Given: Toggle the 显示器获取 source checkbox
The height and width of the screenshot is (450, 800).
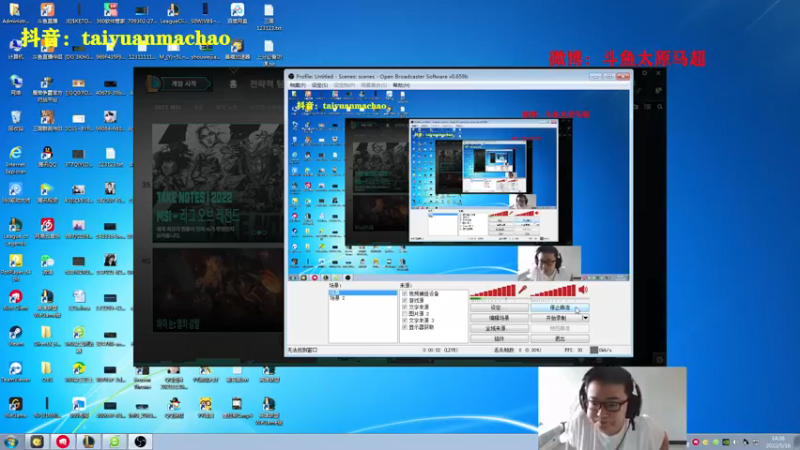Looking at the screenshot, I should pyautogui.click(x=405, y=327).
